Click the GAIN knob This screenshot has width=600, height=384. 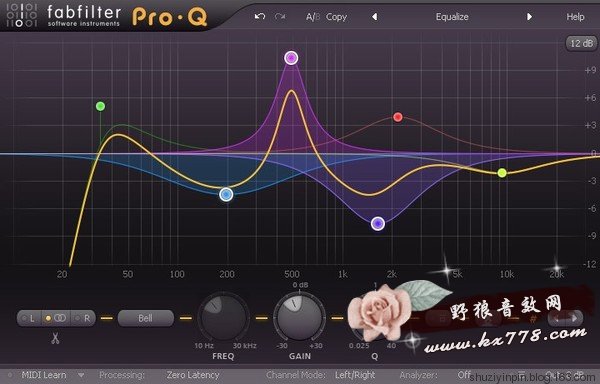(x=300, y=317)
